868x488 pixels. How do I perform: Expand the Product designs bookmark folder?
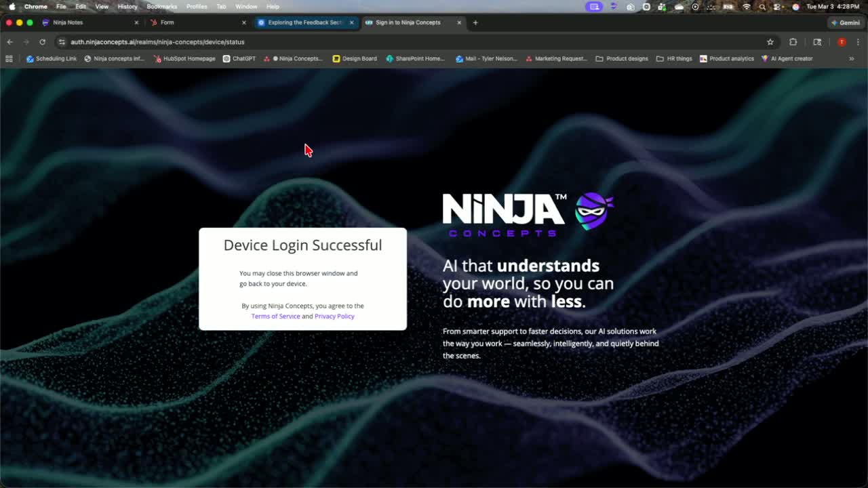[622, 59]
